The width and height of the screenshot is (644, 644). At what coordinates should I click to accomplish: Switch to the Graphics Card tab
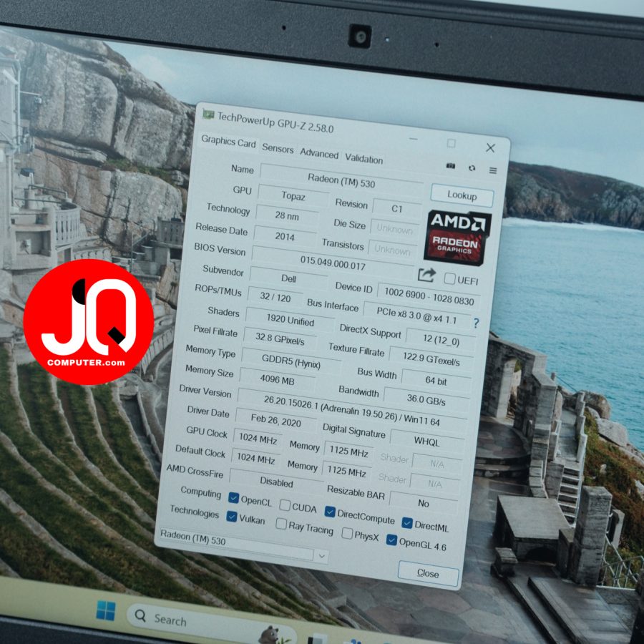pyautogui.click(x=228, y=142)
